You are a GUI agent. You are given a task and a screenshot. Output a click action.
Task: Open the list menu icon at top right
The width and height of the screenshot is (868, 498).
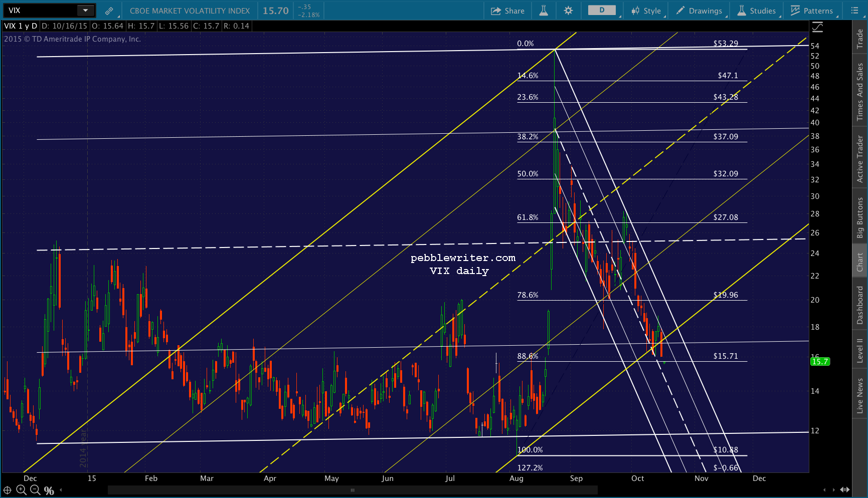[855, 11]
